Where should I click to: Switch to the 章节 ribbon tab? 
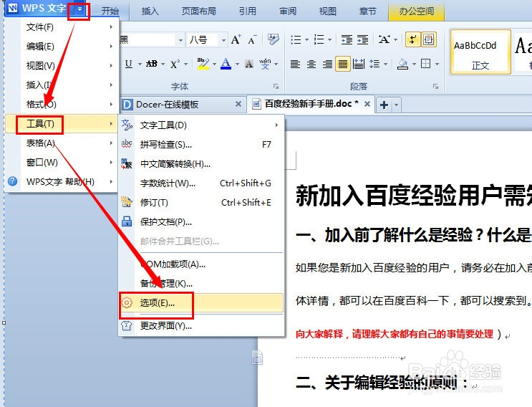(x=368, y=11)
